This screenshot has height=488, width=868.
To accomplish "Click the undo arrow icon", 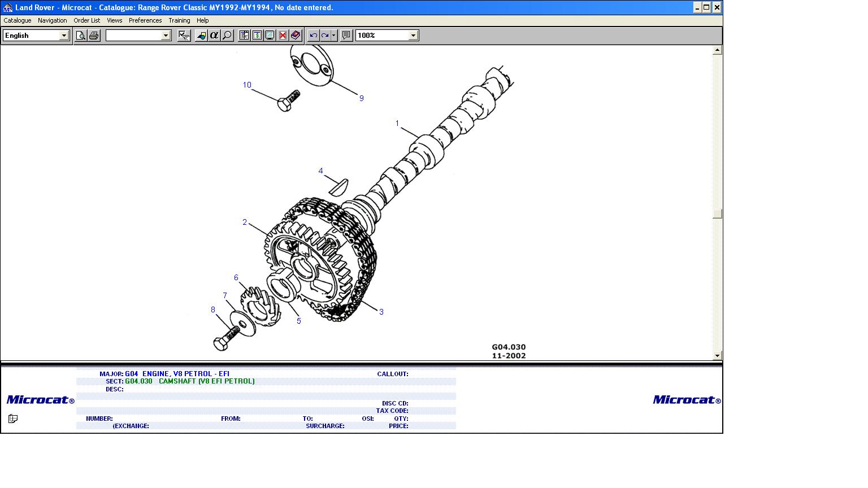I will [x=314, y=36].
